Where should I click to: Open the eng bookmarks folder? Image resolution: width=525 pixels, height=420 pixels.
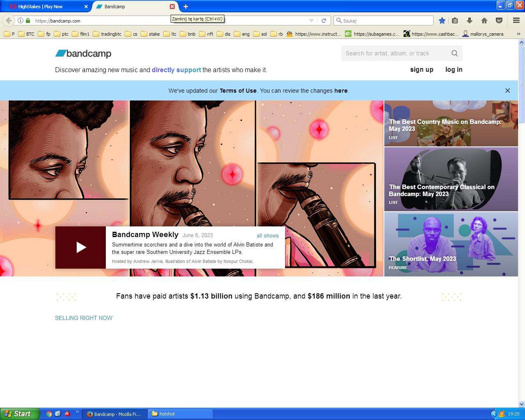(x=242, y=34)
